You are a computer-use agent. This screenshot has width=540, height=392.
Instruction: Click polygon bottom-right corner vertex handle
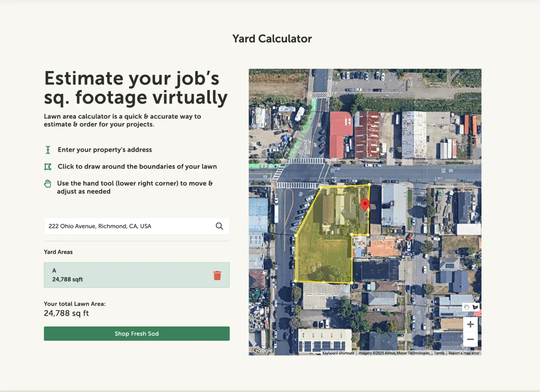click(351, 283)
